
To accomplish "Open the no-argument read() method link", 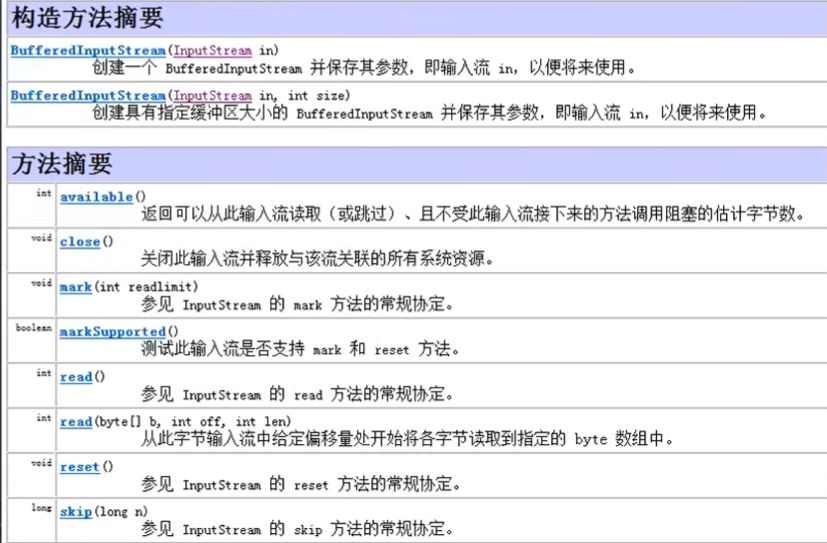I will [x=76, y=377].
